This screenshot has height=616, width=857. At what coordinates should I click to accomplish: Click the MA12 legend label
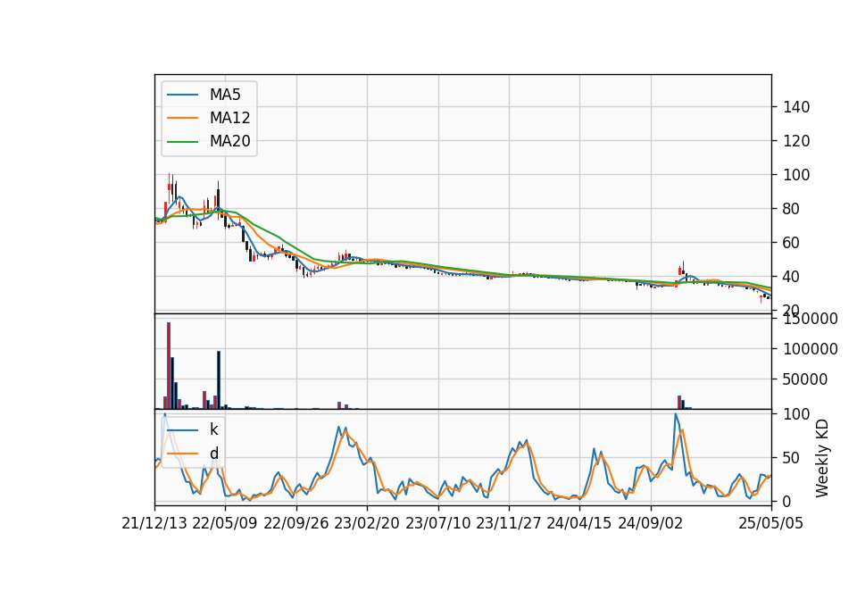click(229, 118)
